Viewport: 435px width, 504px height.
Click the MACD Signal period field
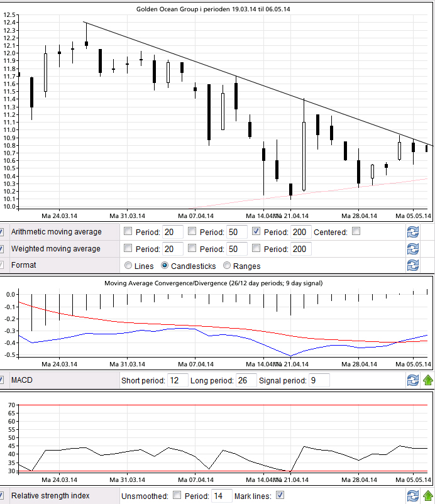319,380
